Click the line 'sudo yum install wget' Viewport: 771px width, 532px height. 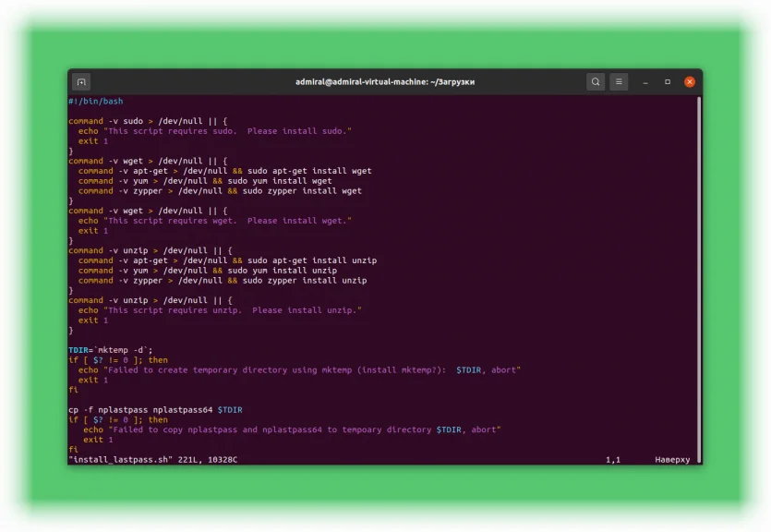point(280,181)
